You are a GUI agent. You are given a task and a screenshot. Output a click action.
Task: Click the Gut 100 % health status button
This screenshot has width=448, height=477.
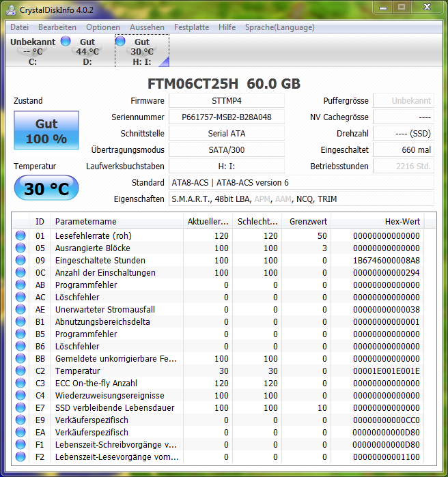click(x=46, y=130)
